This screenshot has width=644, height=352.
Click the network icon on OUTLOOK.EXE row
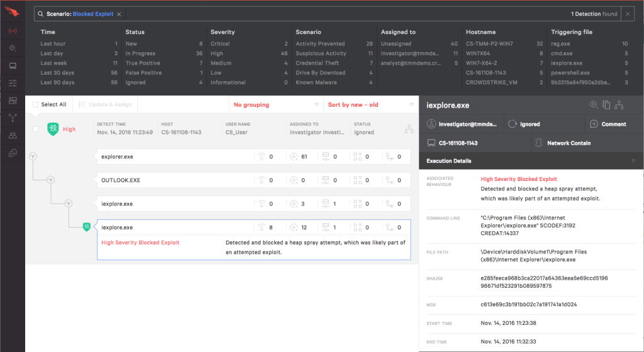pos(262,180)
